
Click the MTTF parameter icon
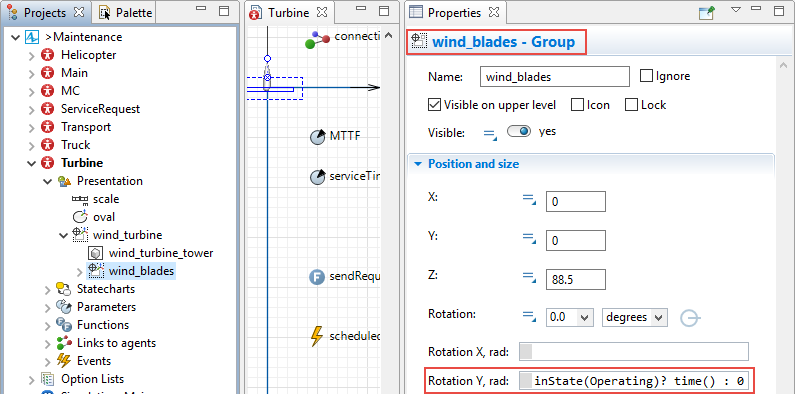point(317,137)
